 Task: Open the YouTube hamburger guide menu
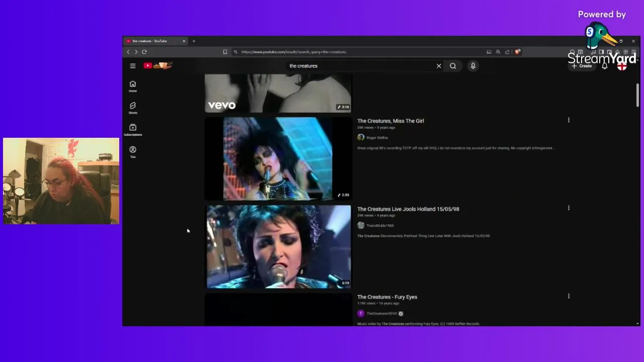[x=133, y=66]
